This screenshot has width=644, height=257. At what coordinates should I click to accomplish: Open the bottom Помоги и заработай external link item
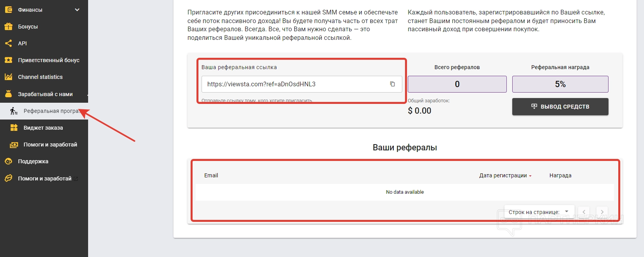point(44,178)
